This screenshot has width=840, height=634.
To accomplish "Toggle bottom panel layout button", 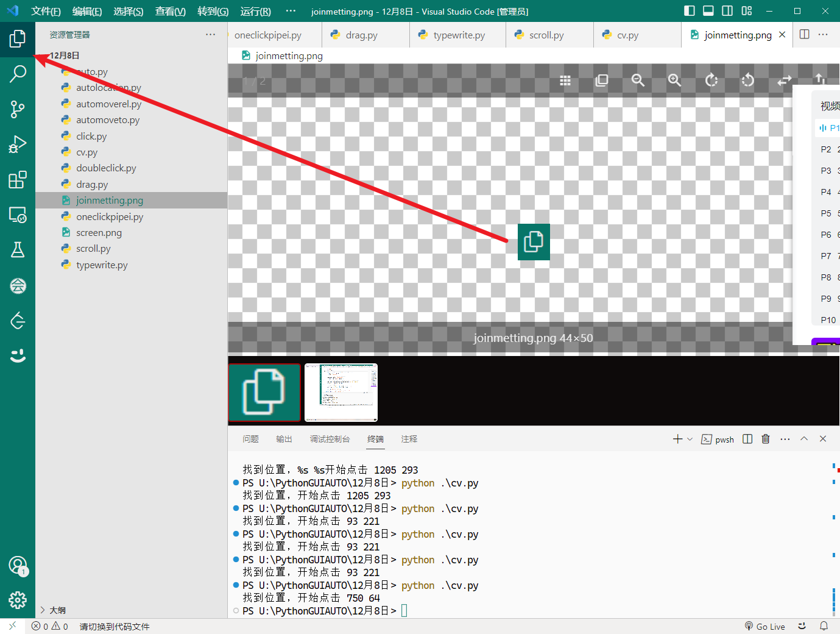I will pos(708,10).
